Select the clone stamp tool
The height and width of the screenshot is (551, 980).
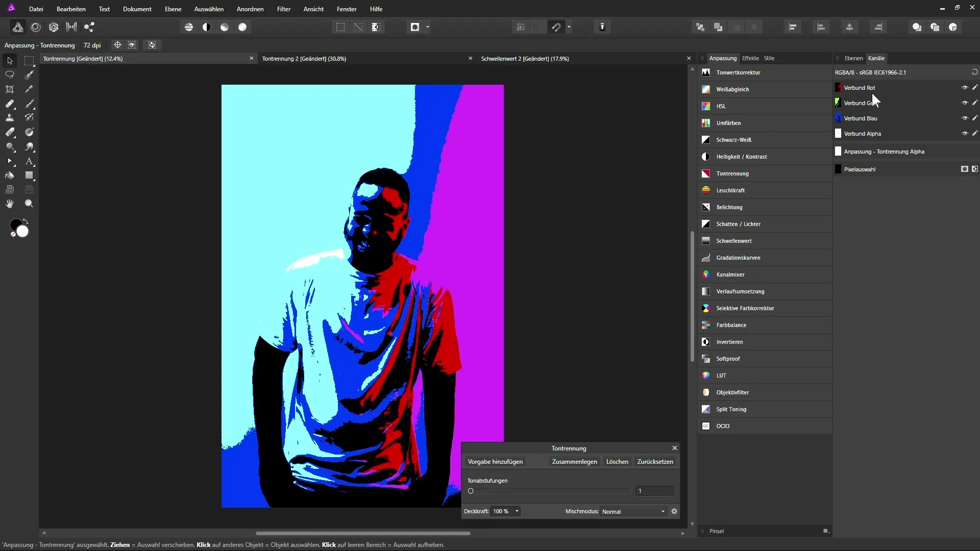10,118
